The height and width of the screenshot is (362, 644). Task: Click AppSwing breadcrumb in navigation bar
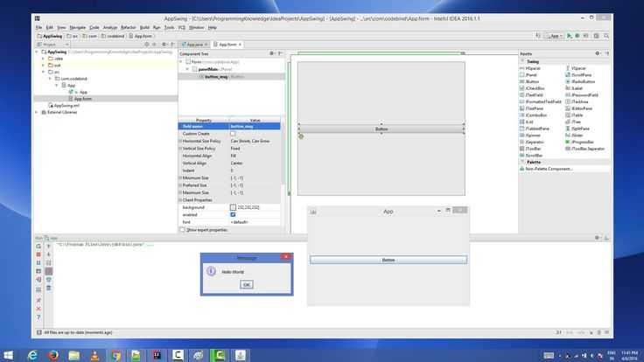pos(50,36)
